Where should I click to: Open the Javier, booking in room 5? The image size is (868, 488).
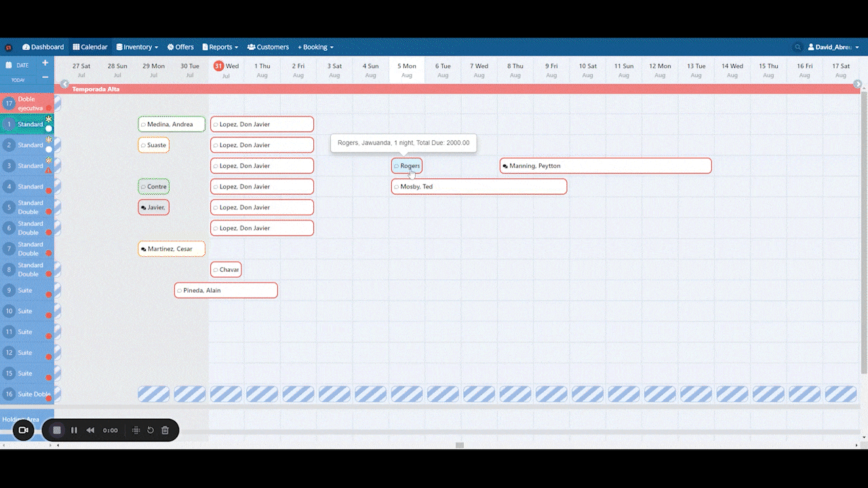pos(154,207)
